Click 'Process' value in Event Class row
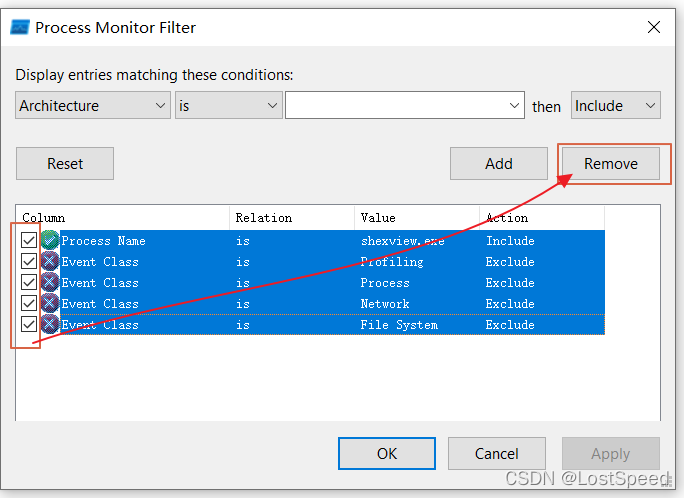684x498 pixels. pyautogui.click(x=385, y=283)
